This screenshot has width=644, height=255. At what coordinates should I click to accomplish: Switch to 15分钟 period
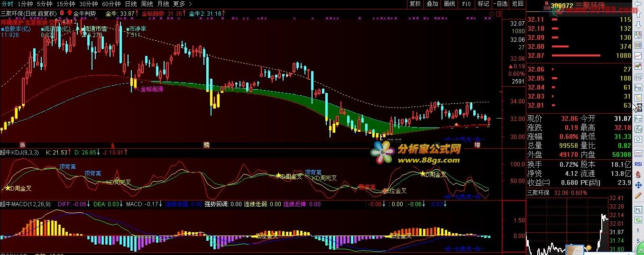tap(66, 4)
